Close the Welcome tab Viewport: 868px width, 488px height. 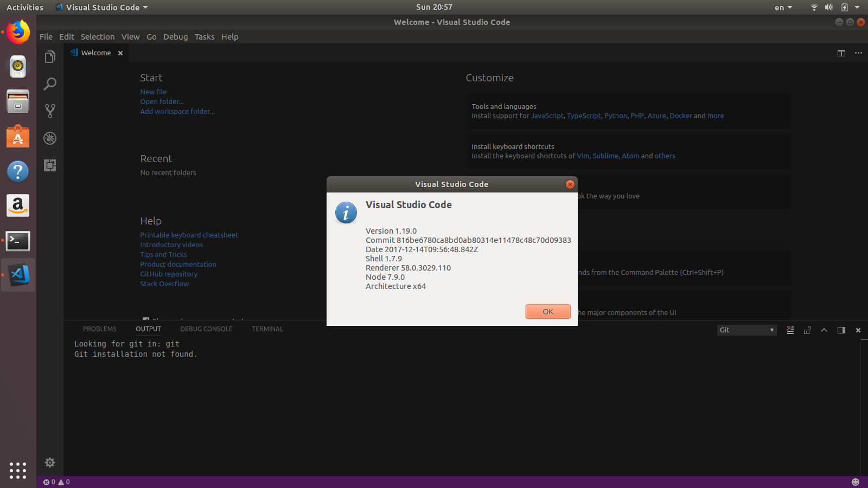click(120, 53)
